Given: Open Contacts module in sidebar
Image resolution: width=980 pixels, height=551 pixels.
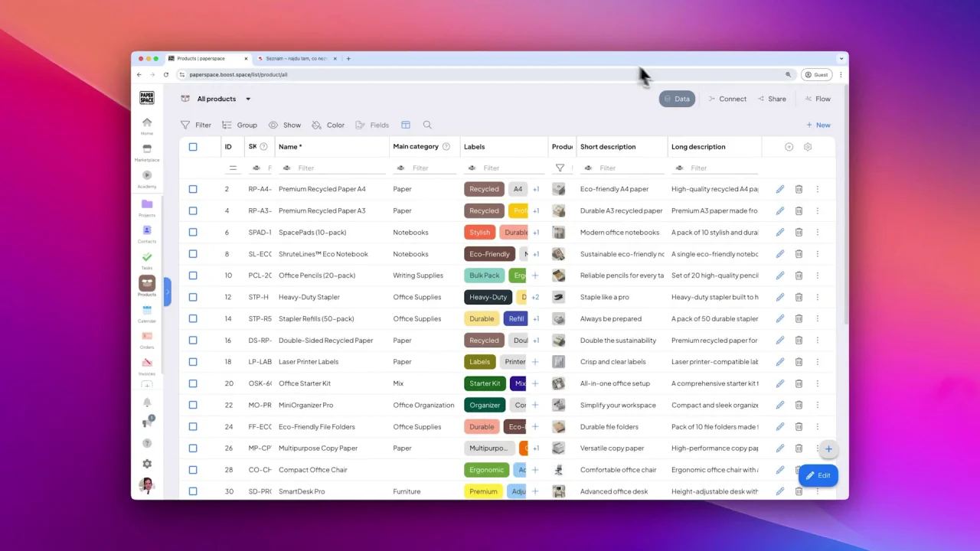Looking at the screenshot, I should click(147, 233).
